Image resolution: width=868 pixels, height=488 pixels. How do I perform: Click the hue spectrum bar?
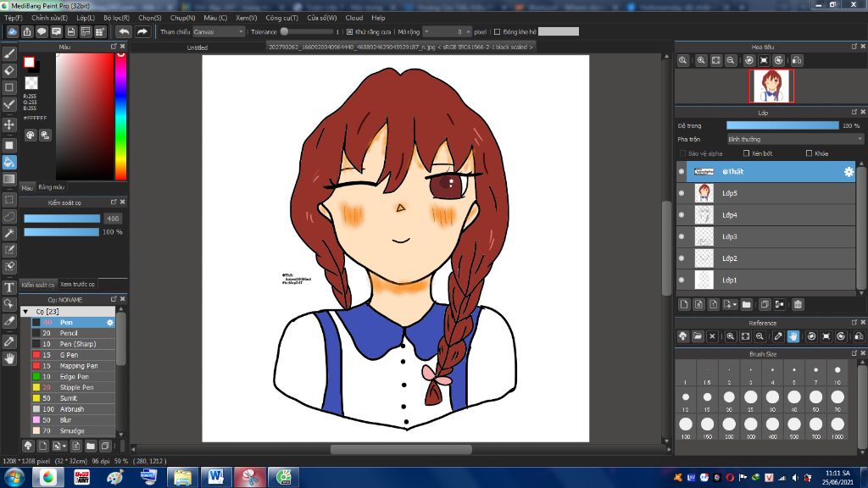coord(120,117)
